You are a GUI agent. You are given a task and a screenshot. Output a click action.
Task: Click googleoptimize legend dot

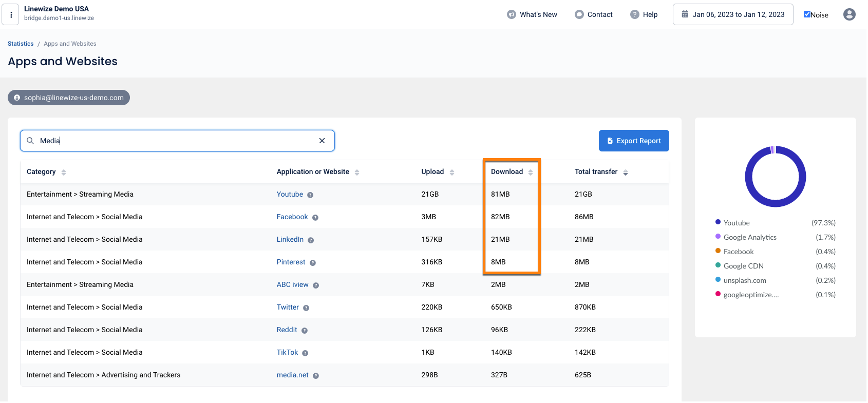(718, 294)
